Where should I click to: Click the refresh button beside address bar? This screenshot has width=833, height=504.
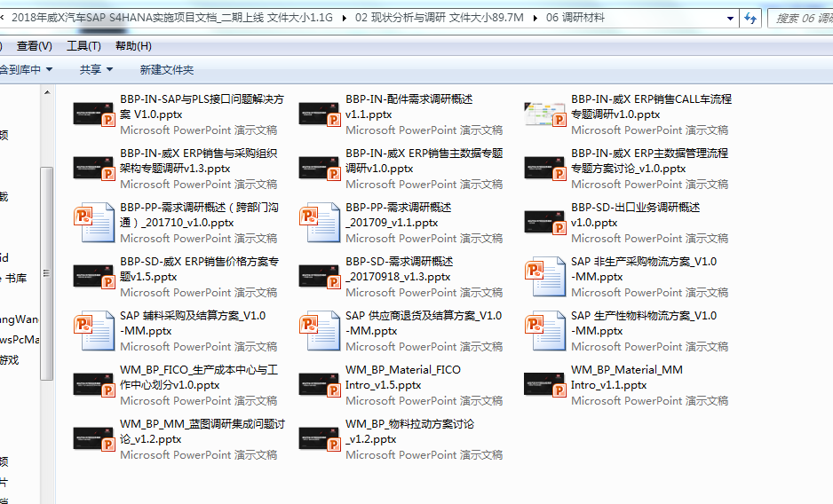(x=750, y=18)
